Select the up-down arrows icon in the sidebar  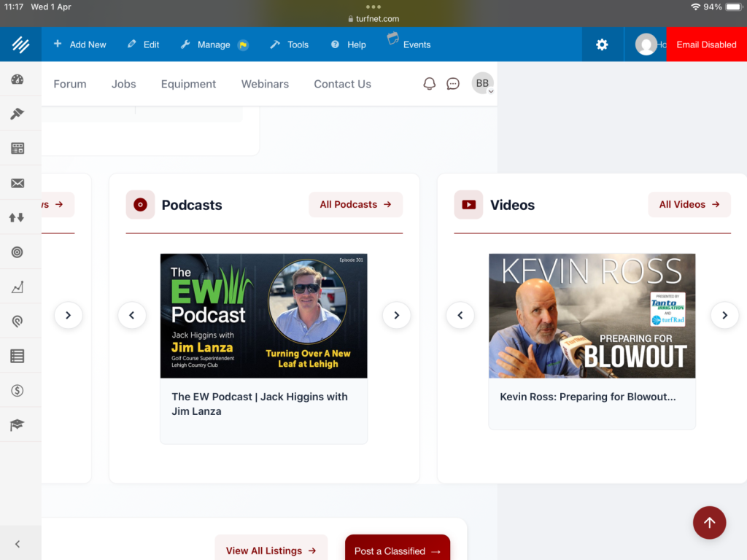(17, 217)
